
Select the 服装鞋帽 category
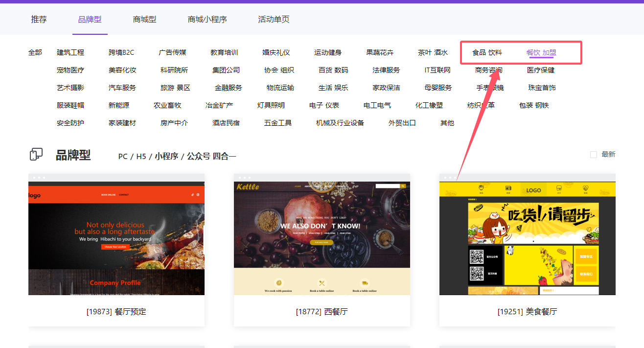pyautogui.click(x=70, y=105)
